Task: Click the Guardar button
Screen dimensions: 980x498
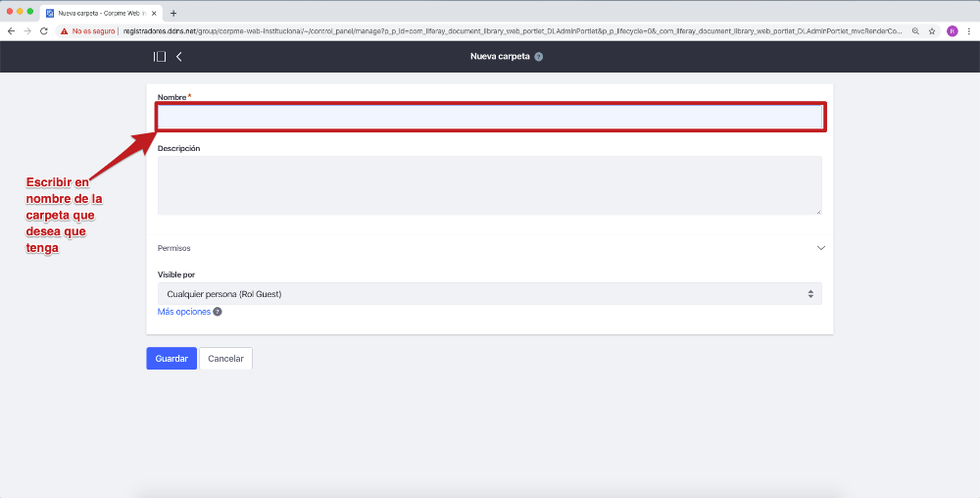Action: (171, 359)
